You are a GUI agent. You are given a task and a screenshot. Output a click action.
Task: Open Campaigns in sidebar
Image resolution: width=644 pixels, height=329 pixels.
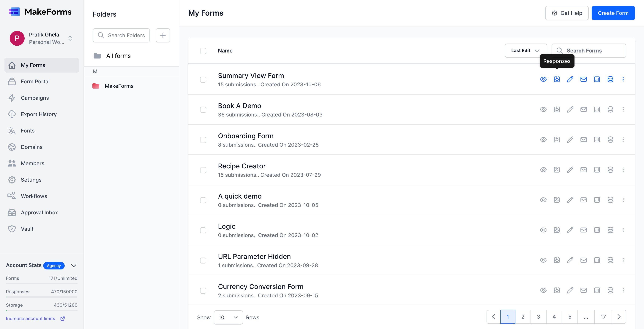click(x=42, y=98)
